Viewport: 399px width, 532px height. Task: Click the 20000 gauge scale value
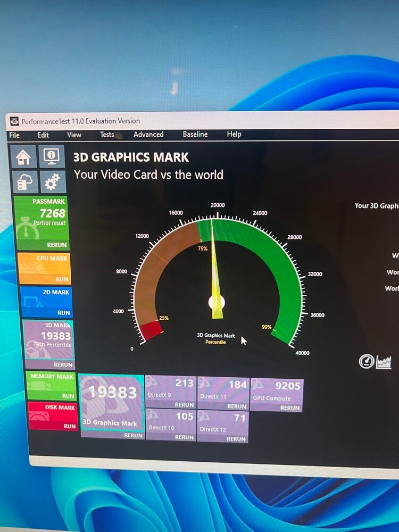[x=218, y=205]
